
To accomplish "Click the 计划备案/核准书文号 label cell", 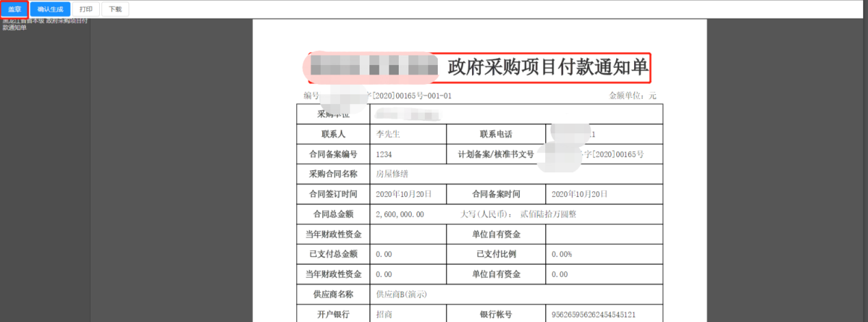I will (x=496, y=155).
